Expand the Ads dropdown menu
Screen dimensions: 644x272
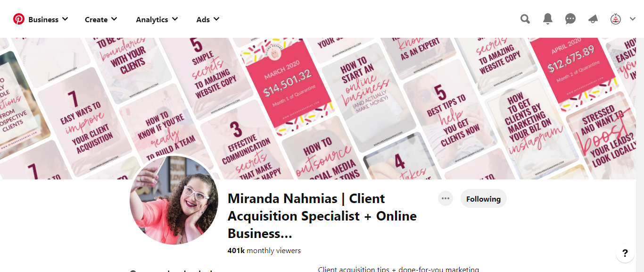(x=208, y=19)
